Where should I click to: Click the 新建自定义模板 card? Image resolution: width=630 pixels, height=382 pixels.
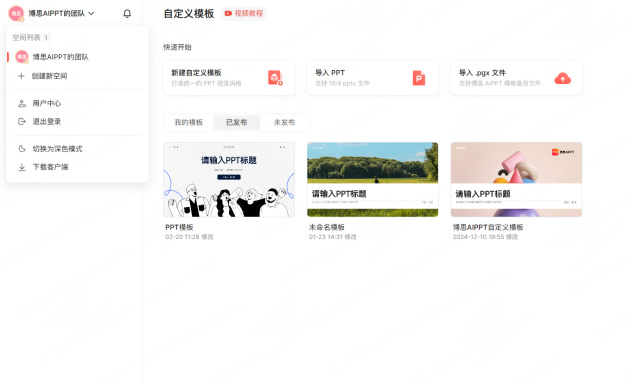pos(229,78)
